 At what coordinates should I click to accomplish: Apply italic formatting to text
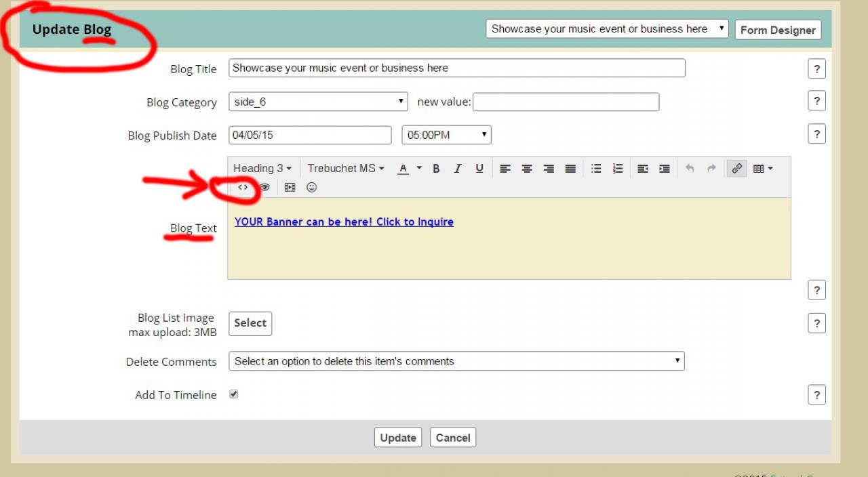coord(458,169)
